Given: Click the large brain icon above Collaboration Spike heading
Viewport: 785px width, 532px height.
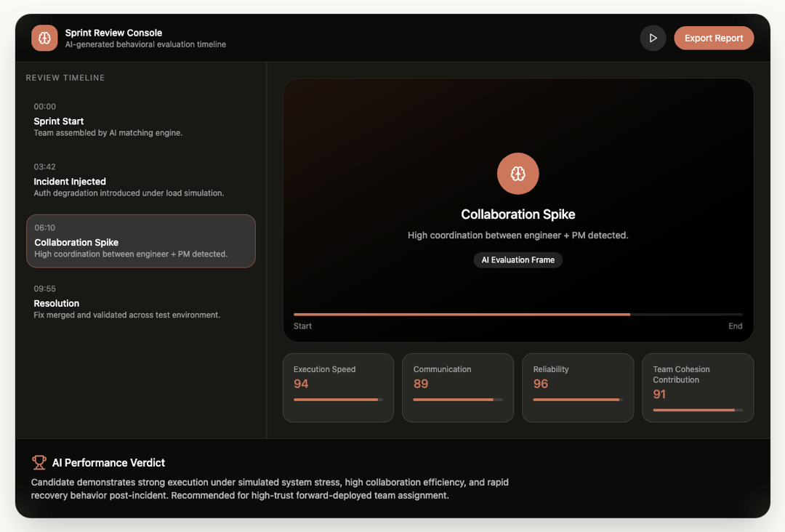Looking at the screenshot, I should tap(518, 174).
